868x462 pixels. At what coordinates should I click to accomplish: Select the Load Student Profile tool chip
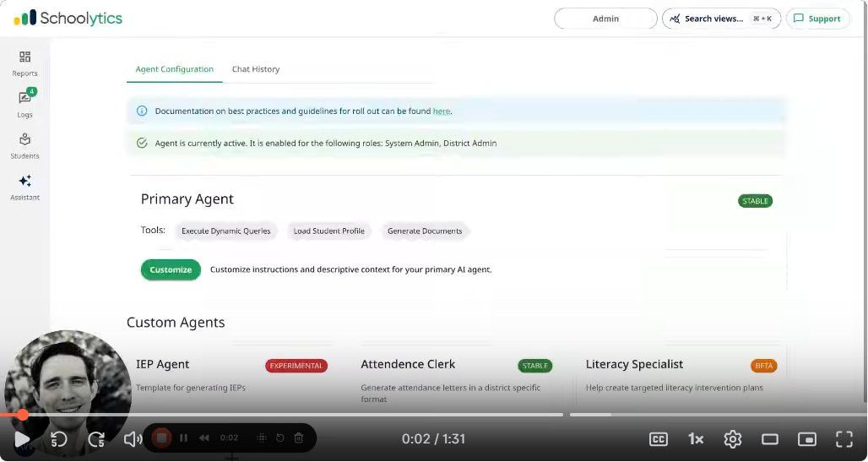click(328, 231)
